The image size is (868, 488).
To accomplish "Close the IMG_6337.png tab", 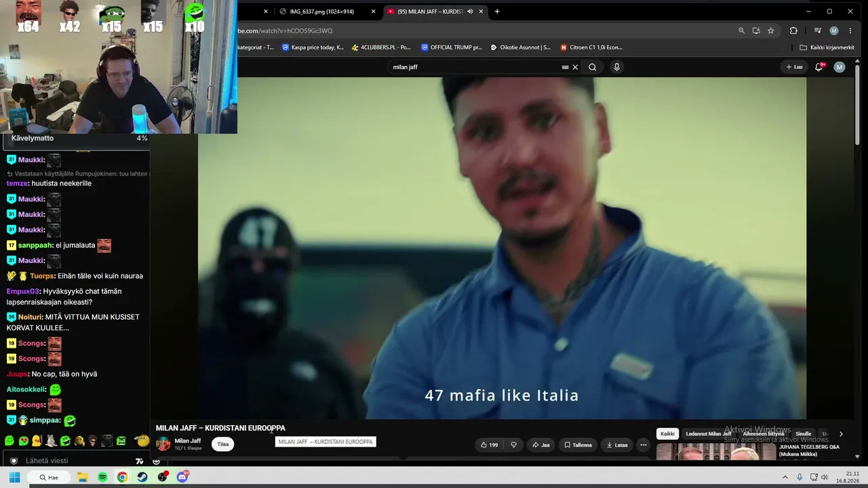I will (373, 12).
